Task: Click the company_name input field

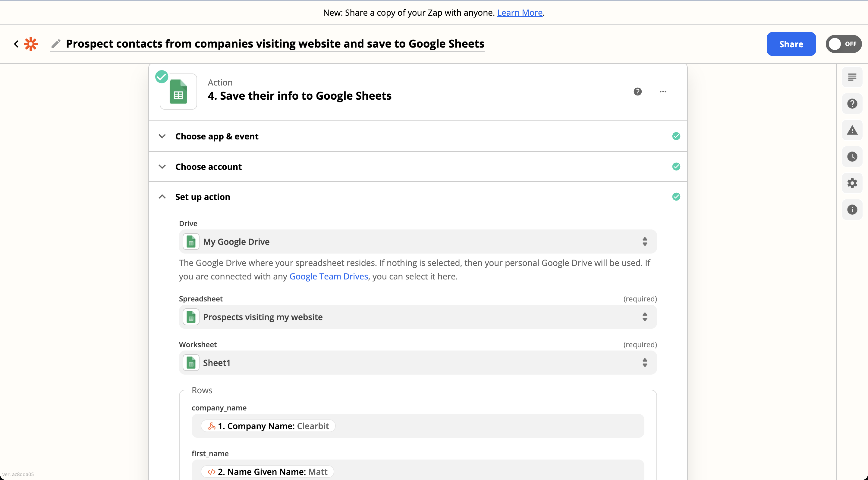Action: [418, 426]
